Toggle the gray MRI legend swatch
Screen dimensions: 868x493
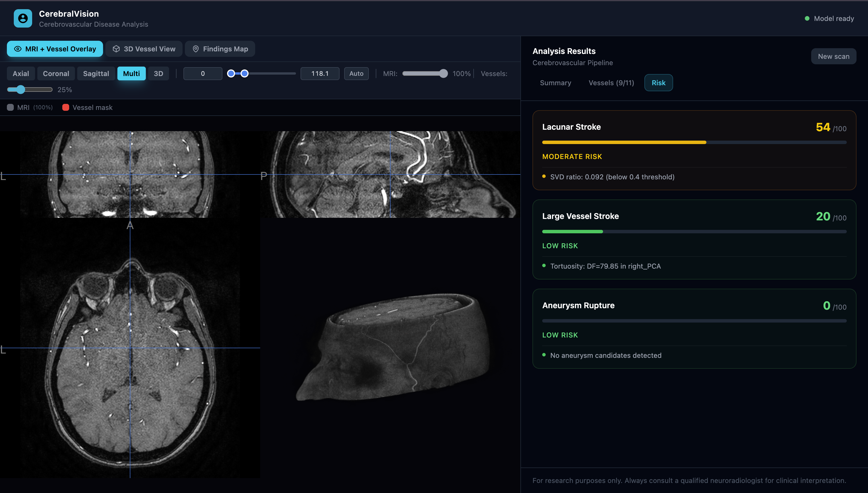(x=11, y=107)
